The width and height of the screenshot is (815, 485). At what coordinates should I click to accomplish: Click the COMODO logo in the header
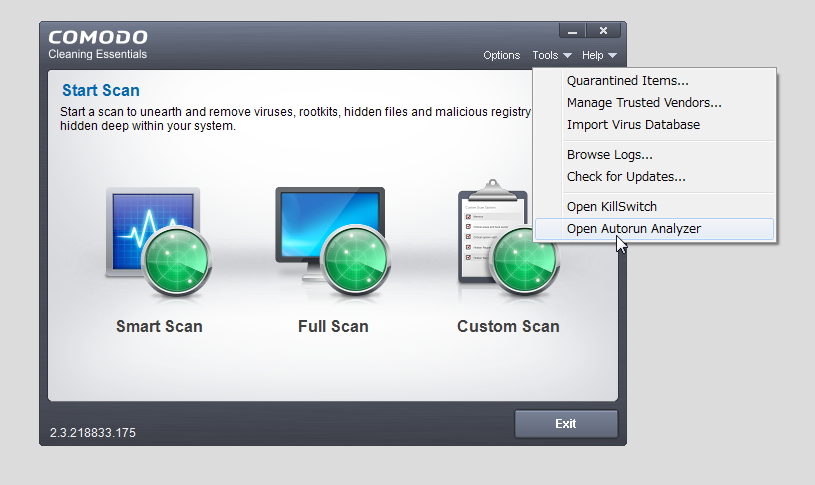(x=98, y=37)
